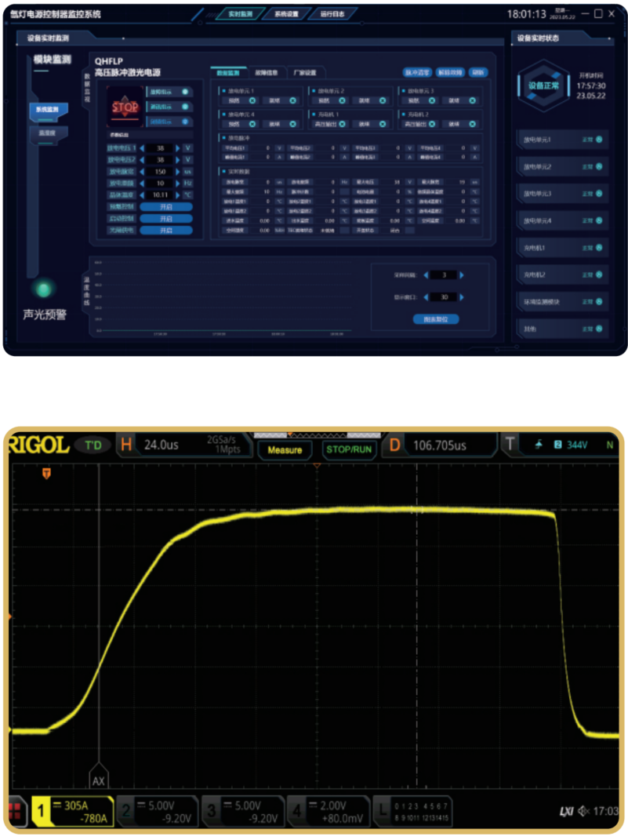Toggle the 预警控制 开启 switch
The height and width of the screenshot is (840, 628).
165,207
